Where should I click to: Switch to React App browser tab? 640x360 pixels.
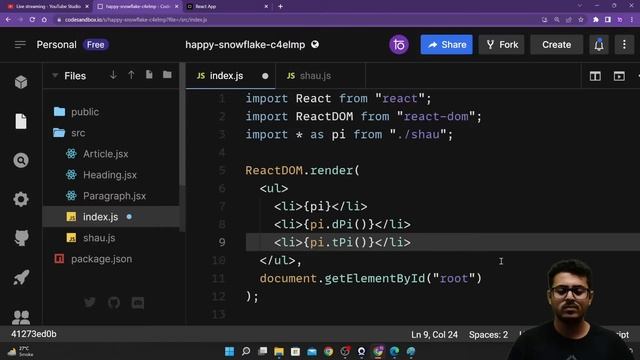click(x=228, y=7)
